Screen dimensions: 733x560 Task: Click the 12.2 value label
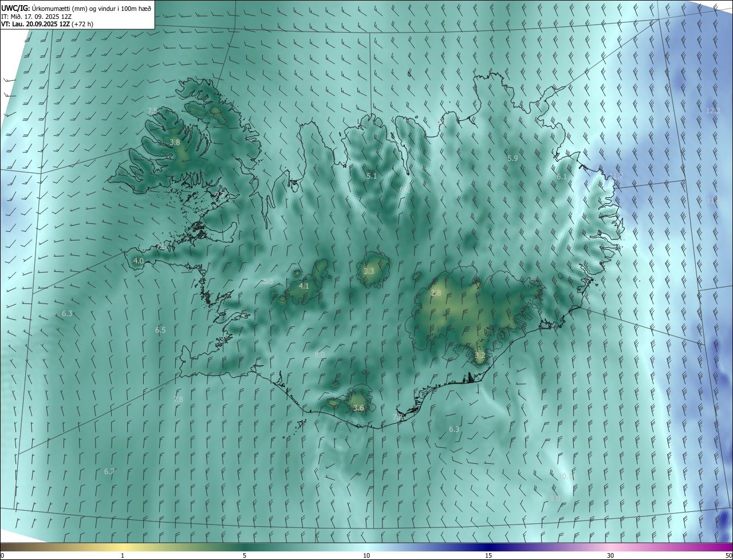[713, 111]
